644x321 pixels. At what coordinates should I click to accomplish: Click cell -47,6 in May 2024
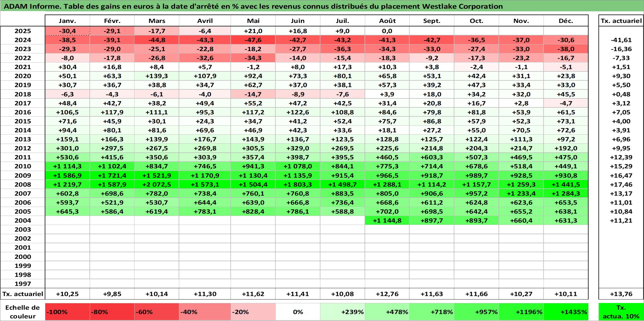point(253,40)
